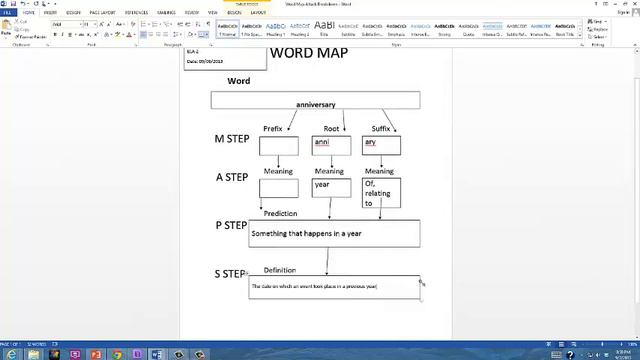Toggle Strikethrough formatting
The image size is (640, 360).
click(x=81, y=35)
